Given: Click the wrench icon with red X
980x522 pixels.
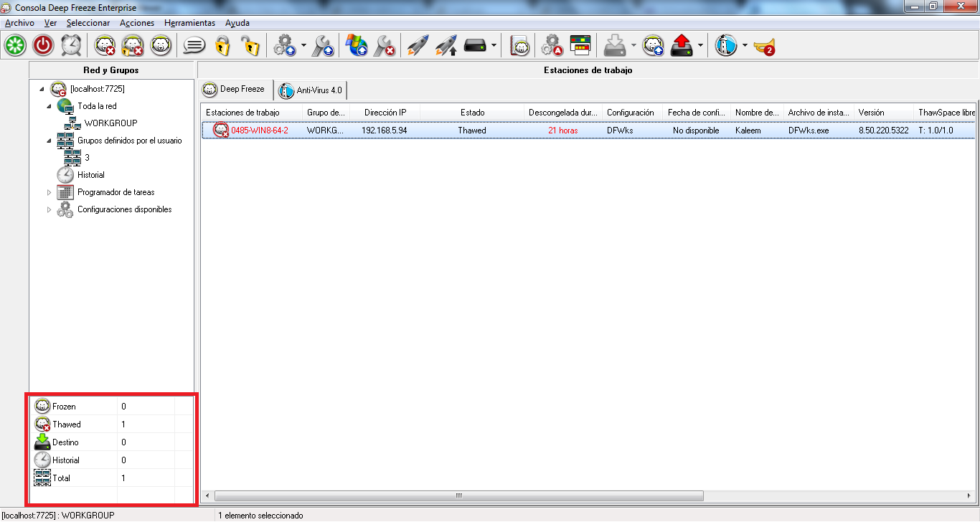Looking at the screenshot, I should click(x=385, y=46).
